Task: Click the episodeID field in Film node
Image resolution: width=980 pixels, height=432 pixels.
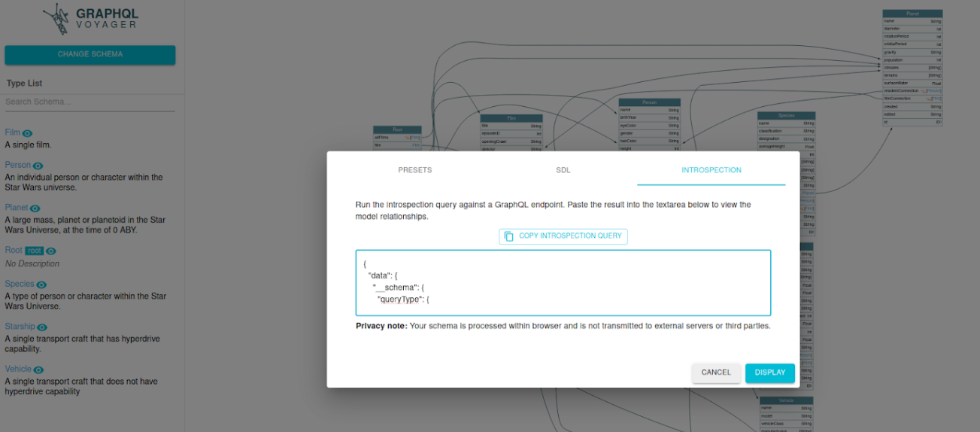Action: [511, 134]
